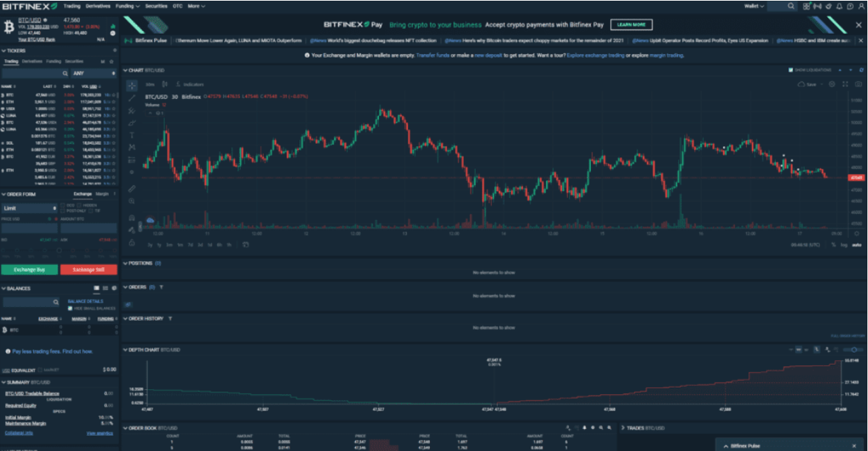Viewport: 868px width, 451px height.
Task: Select the text annotation tool
Action: pyautogui.click(x=131, y=135)
